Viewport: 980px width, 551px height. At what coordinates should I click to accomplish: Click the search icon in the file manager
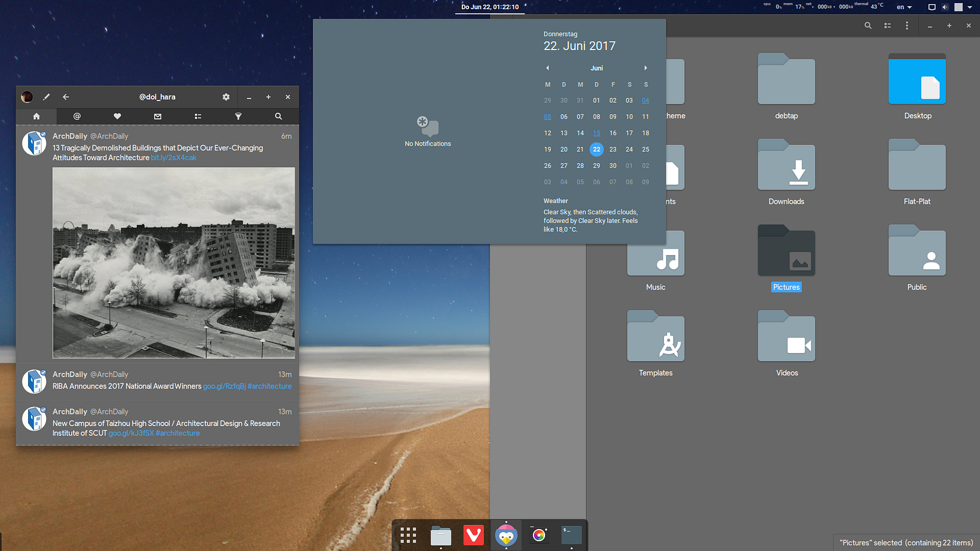pos(868,26)
